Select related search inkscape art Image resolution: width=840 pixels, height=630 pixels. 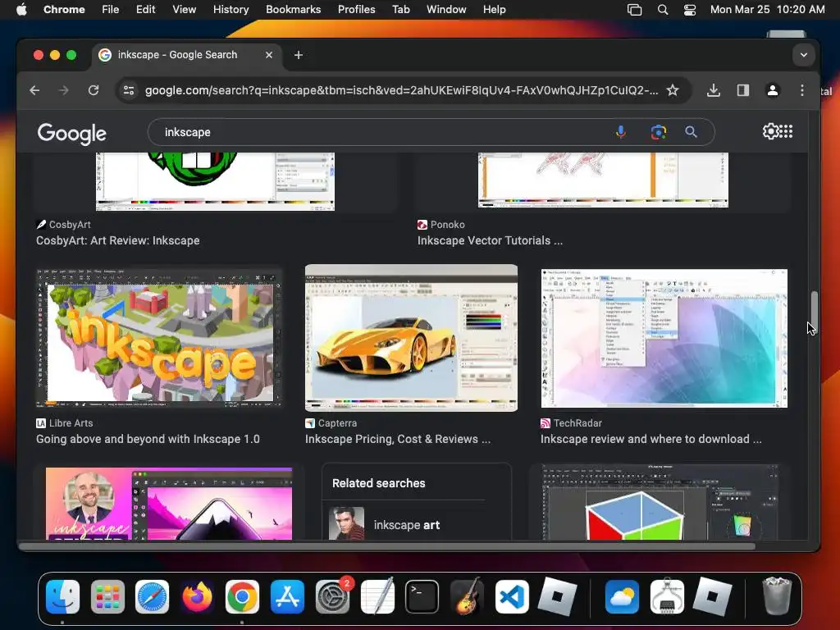point(407,525)
